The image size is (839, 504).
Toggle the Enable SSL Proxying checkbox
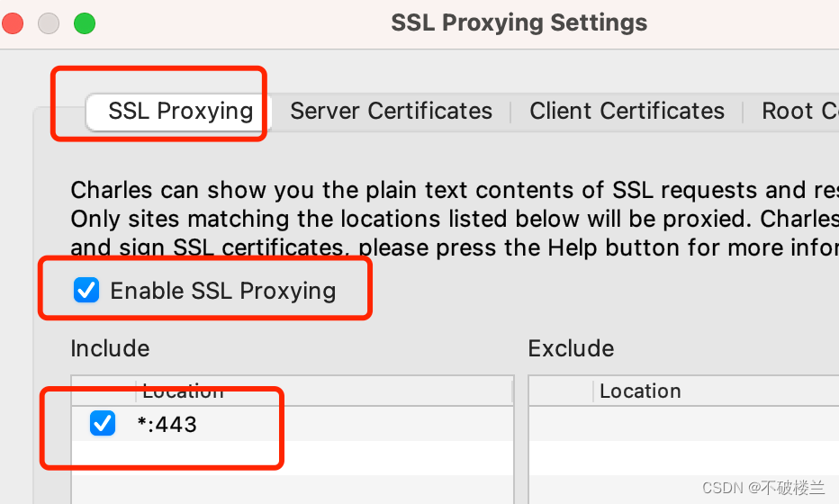click(86, 290)
